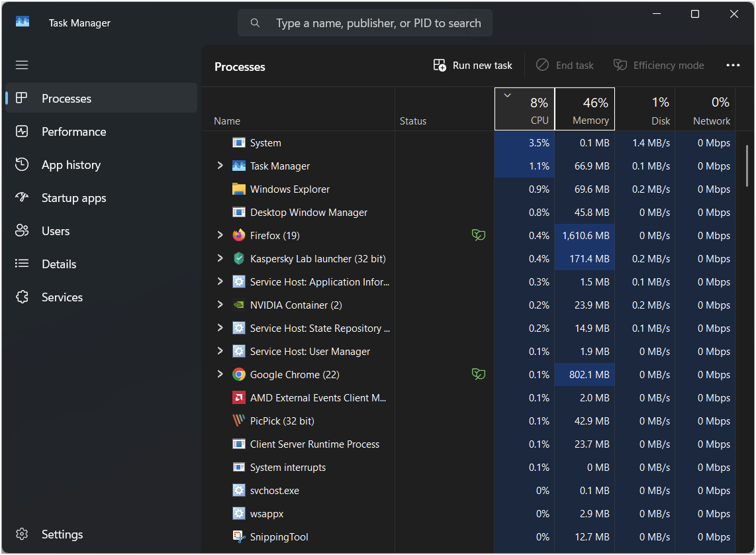
Task: Click the Kaspersky Lab launcher shield icon
Action: pos(239,258)
